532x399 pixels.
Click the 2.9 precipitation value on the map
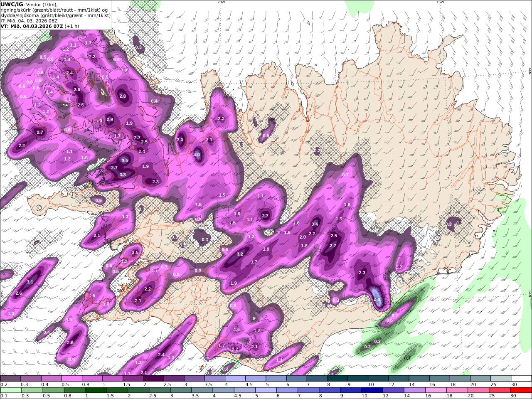tap(110, 119)
